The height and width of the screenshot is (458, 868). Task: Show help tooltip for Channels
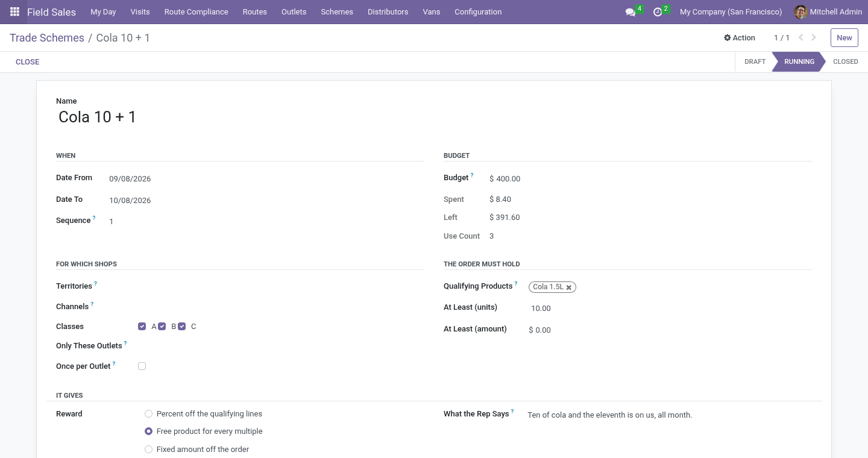click(x=92, y=304)
